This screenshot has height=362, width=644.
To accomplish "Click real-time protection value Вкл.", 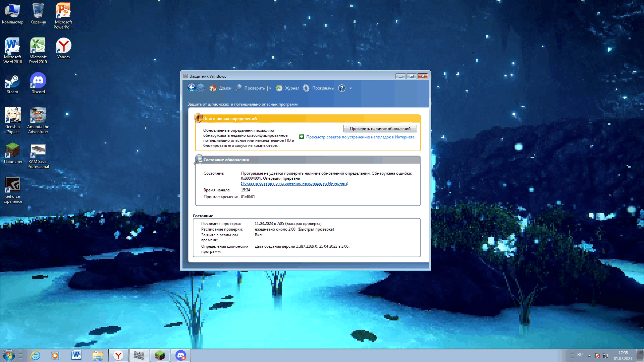I will tap(259, 235).
